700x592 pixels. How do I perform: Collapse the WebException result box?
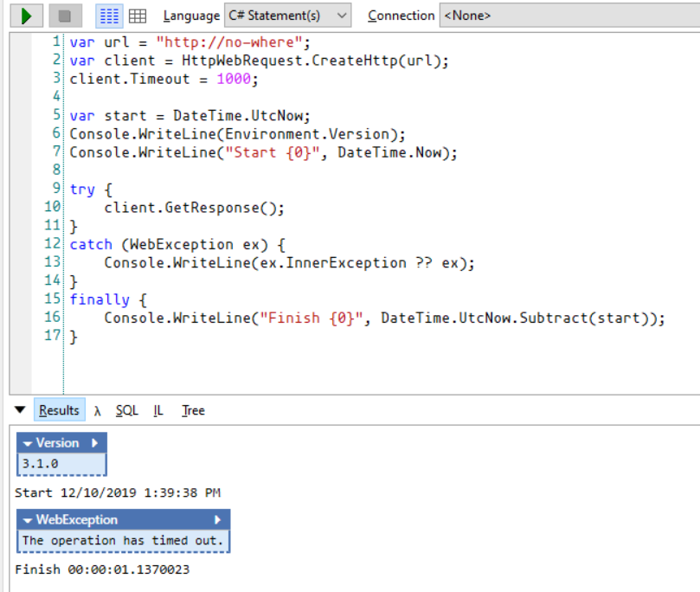coord(28,520)
